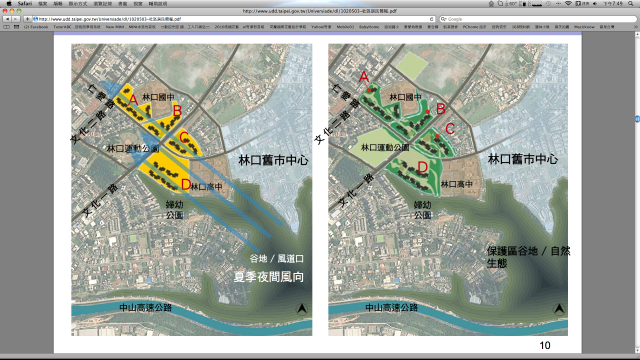Go back to the previous page

pos(7,19)
